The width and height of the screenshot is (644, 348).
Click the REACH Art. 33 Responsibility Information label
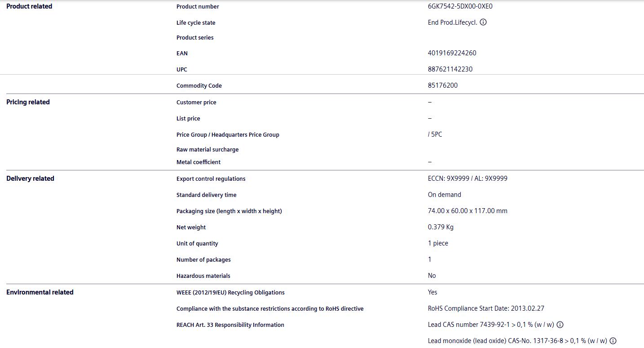[x=230, y=325]
